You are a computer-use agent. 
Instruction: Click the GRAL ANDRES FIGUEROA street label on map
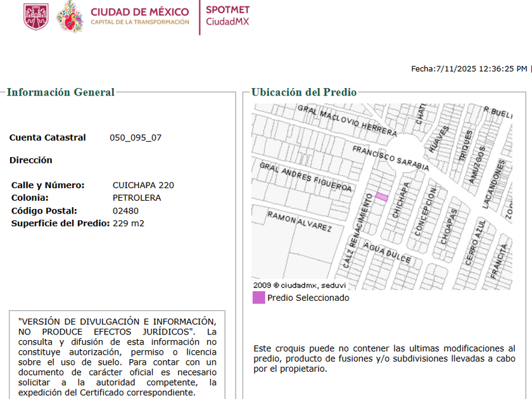tap(306, 177)
